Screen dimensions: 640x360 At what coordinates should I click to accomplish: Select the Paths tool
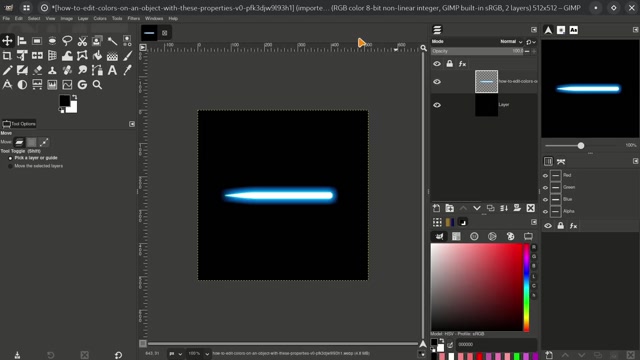97,70
